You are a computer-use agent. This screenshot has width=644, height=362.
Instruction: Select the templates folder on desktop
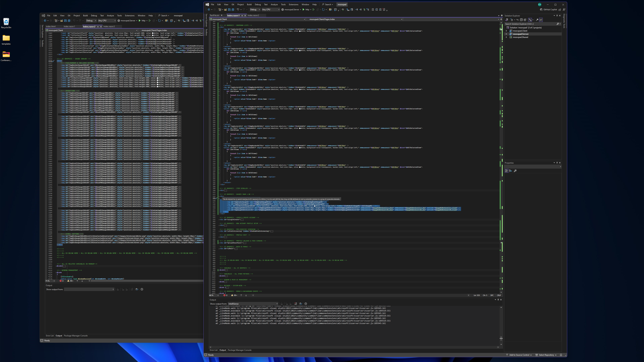(6, 40)
